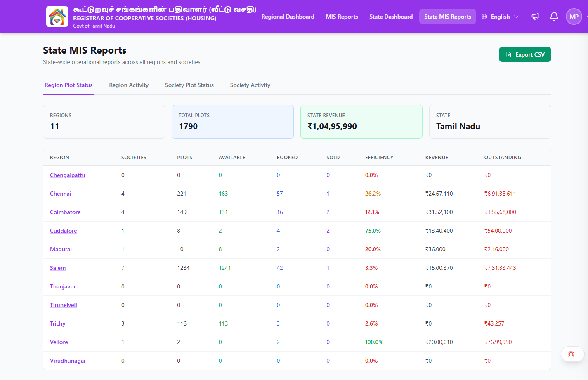Select the Total Plots summary card
Screen dimensions: 588x380
tap(233, 122)
